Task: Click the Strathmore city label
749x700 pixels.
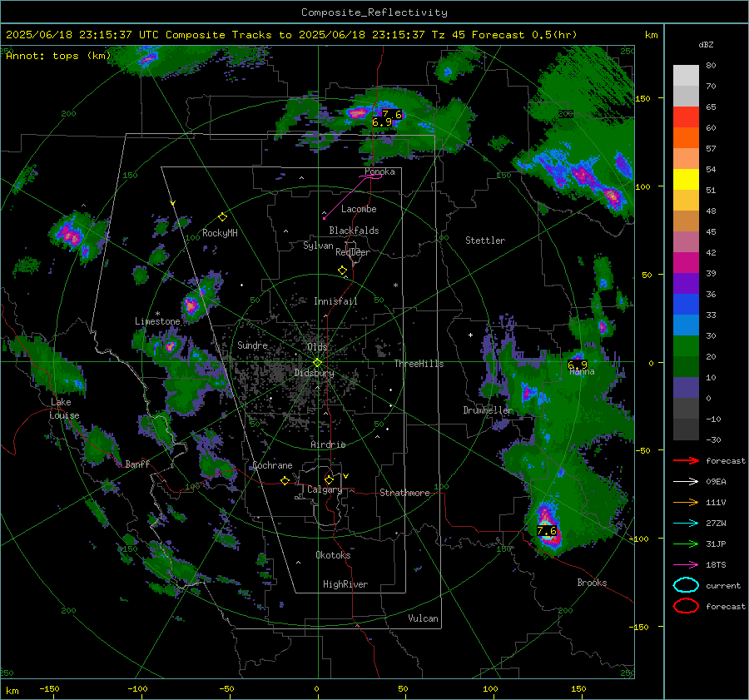Action: [404, 493]
